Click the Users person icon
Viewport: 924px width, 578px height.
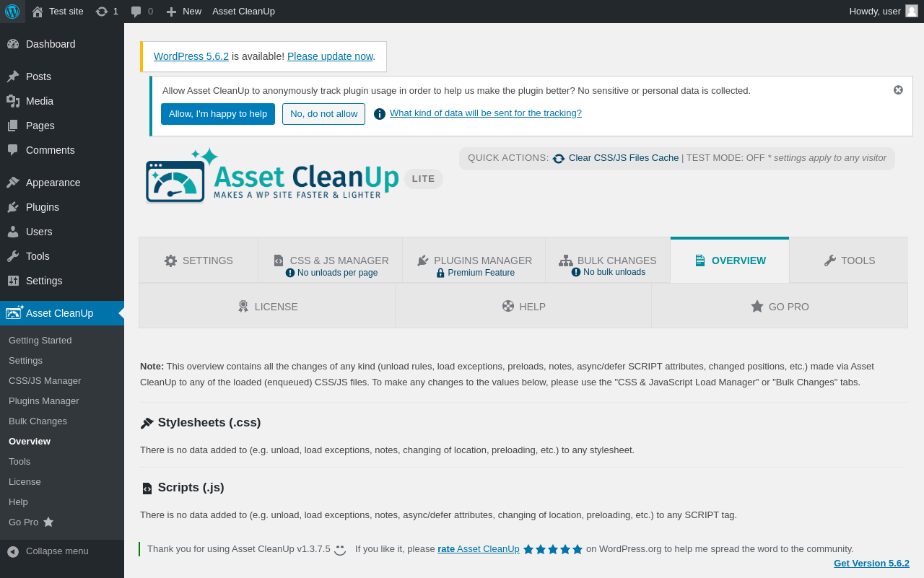(13, 232)
